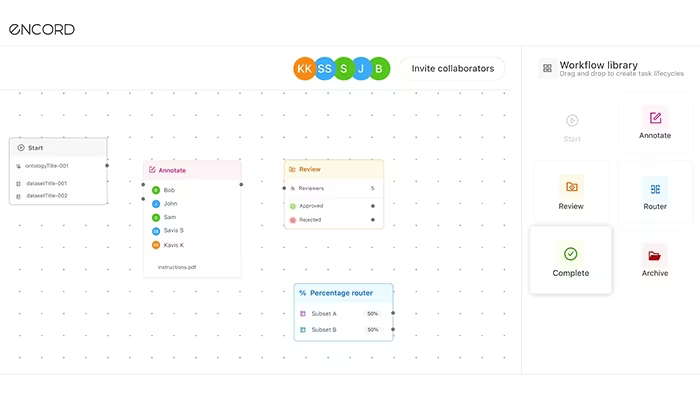
Task: Select the red Archive folder icon
Action: click(x=654, y=256)
